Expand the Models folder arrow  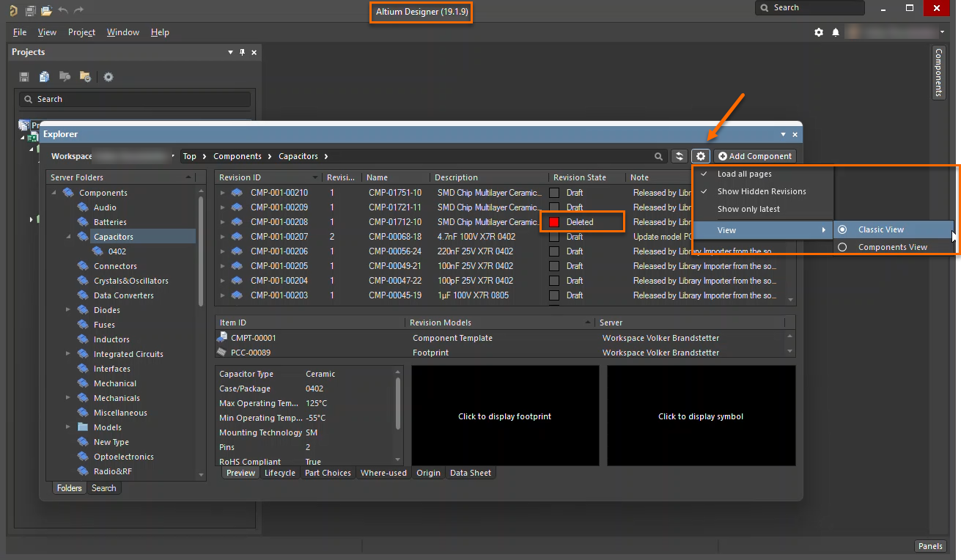[68, 427]
